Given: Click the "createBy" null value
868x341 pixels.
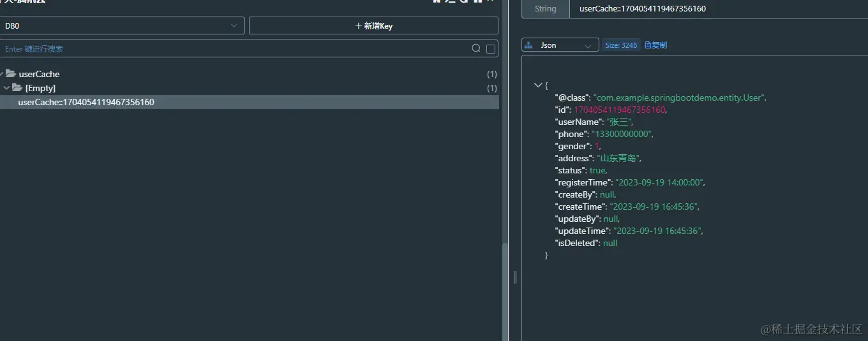Looking at the screenshot, I should point(607,194).
